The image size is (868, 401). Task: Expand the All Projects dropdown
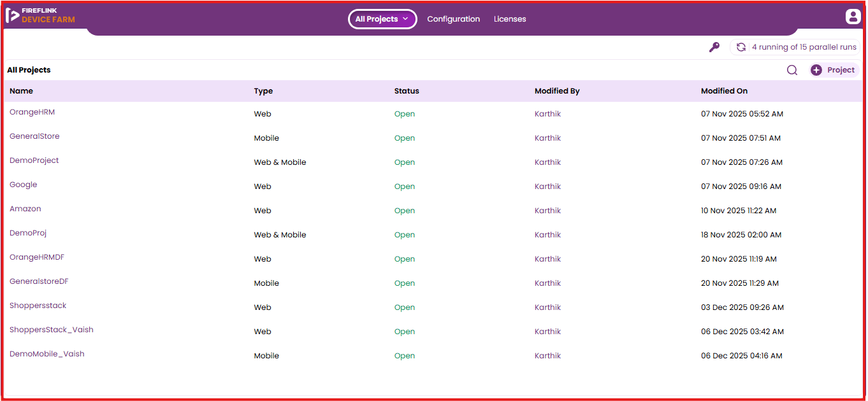pos(382,19)
